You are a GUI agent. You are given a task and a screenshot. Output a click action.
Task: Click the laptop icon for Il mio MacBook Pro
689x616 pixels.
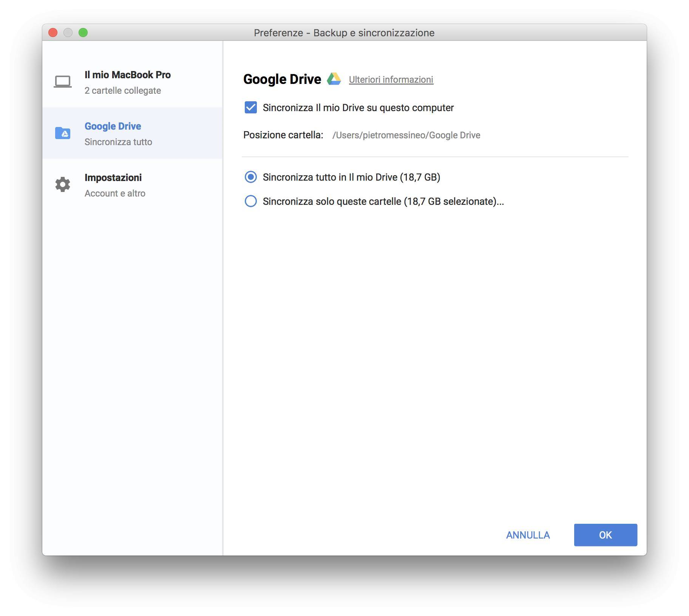click(x=63, y=82)
